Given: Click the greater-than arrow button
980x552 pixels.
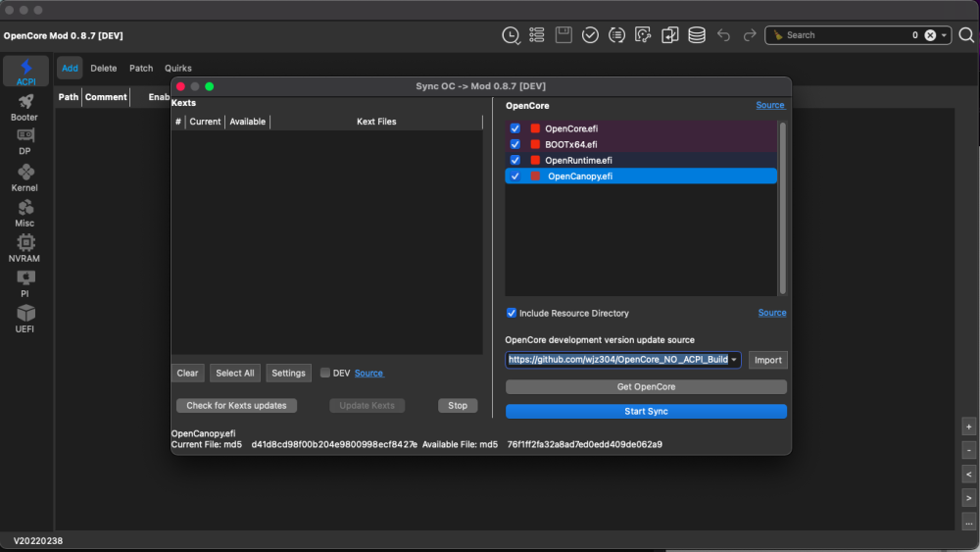Looking at the screenshot, I should [x=969, y=498].
